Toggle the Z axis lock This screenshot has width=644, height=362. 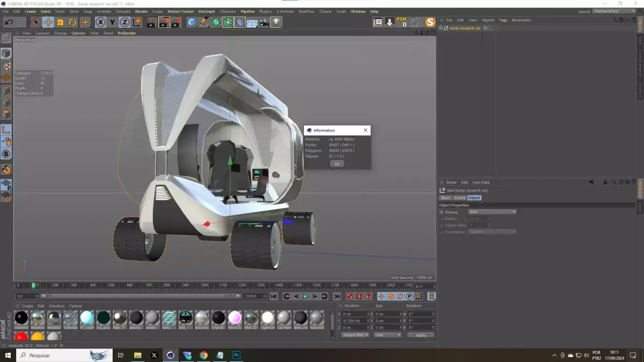coord(125,22)
